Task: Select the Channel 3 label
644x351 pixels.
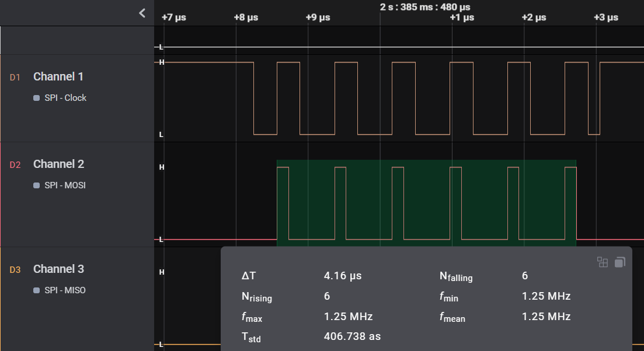Action: pyautogui.click(x=58, y=269)
